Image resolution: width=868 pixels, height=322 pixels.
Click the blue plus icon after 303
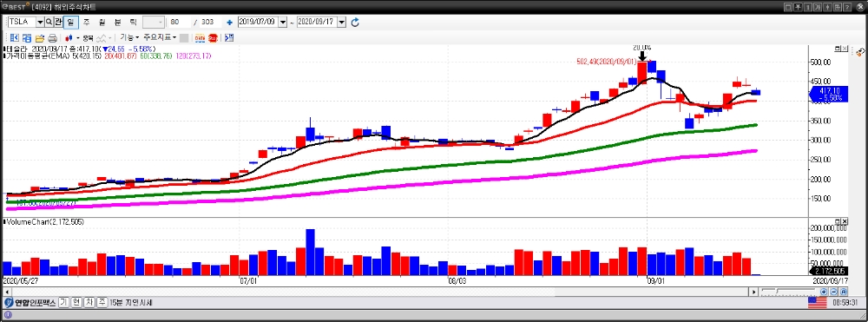(x=229, y=23)
